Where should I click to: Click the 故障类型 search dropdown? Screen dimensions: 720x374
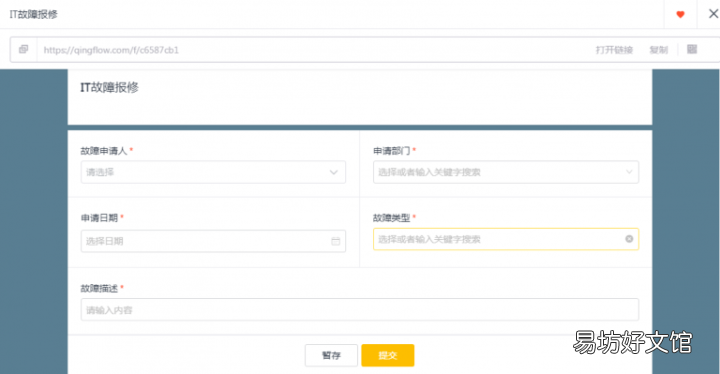(x=506, y=239)
